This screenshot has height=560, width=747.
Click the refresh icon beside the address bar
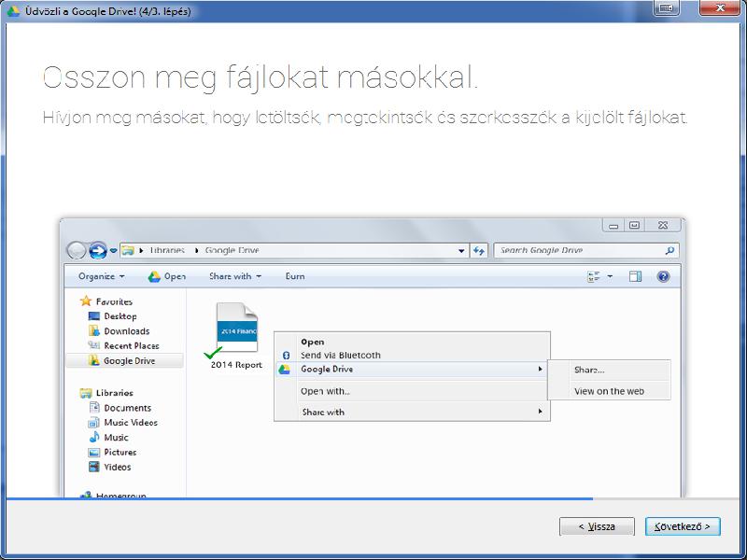(x=479, y=250)
